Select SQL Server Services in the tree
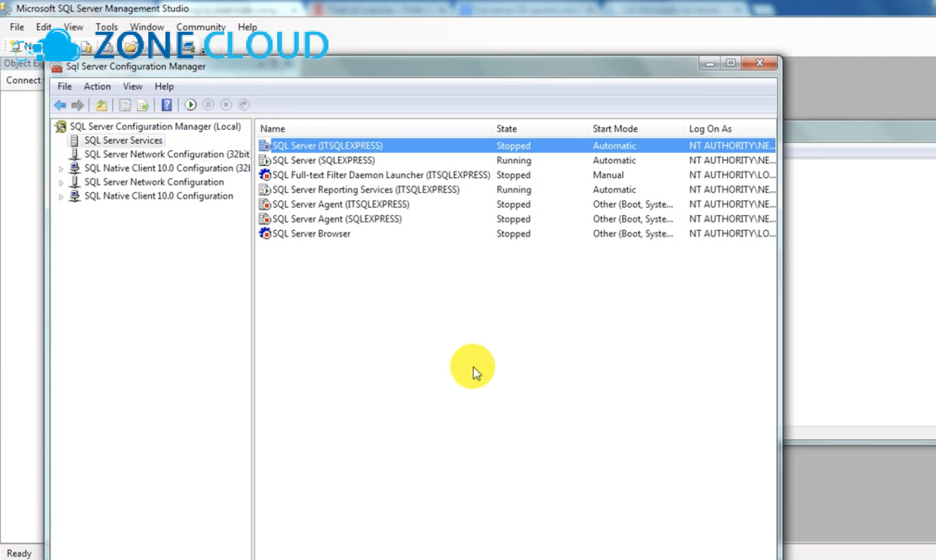Image resolution: width=936 pixels, height=560 pixels. tap(123, 140)
